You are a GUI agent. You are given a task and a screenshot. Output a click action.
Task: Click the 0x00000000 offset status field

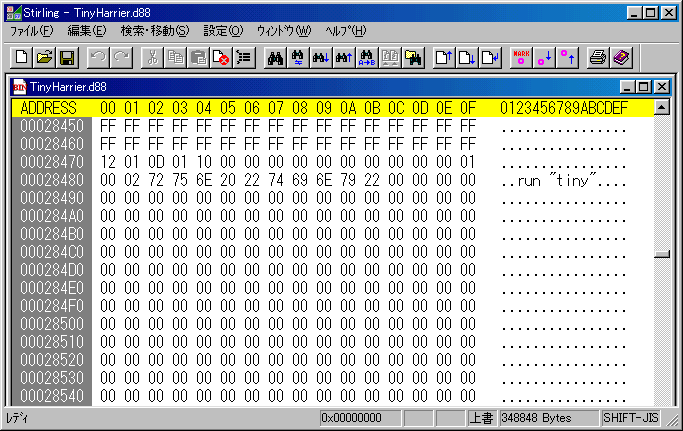coord(360,418)
